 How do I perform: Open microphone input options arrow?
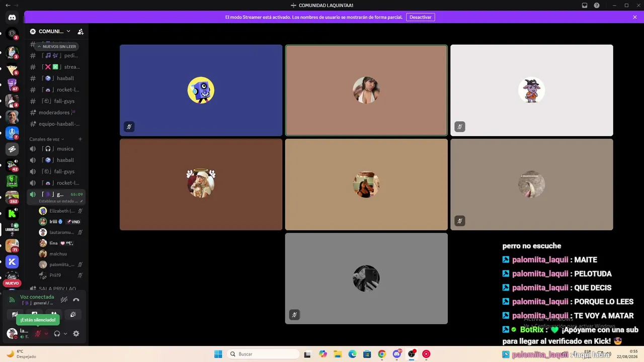coord(46,333)
